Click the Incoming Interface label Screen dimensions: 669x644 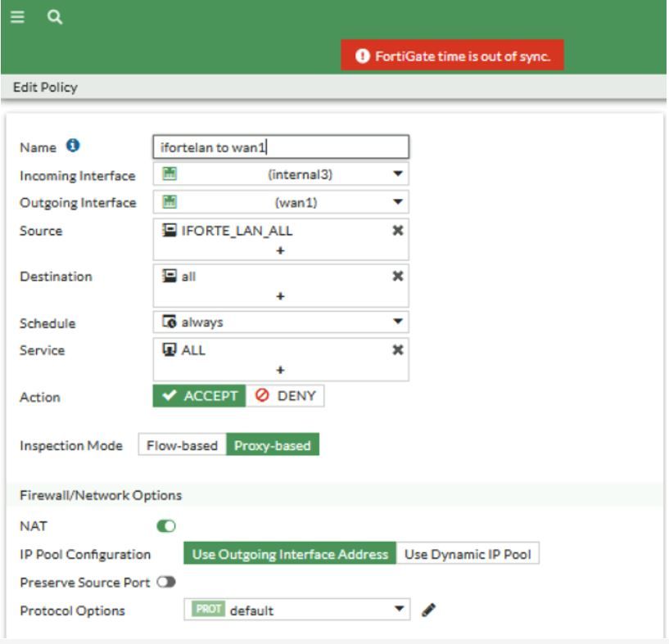click(78, 176)
